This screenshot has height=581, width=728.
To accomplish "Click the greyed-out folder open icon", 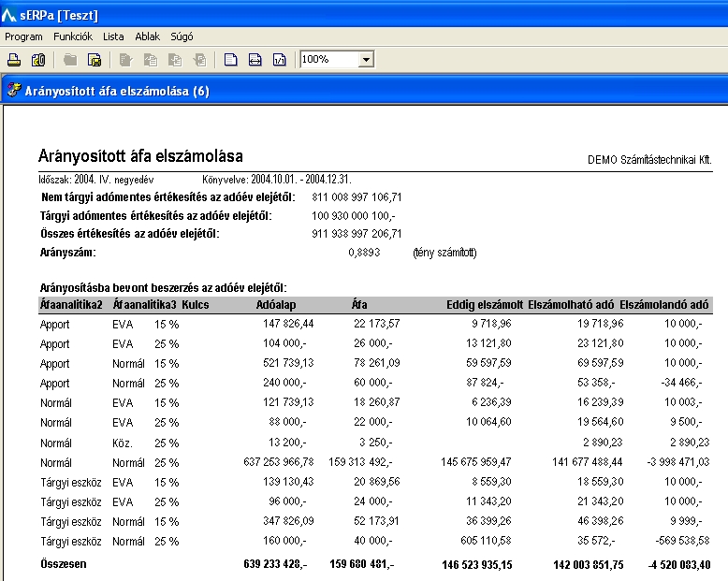I will pos(70,60).
